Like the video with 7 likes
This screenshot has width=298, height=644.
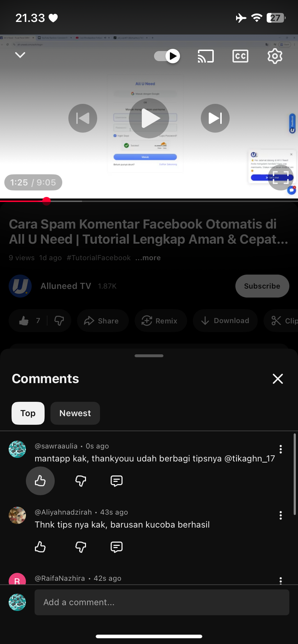[30, 321]
